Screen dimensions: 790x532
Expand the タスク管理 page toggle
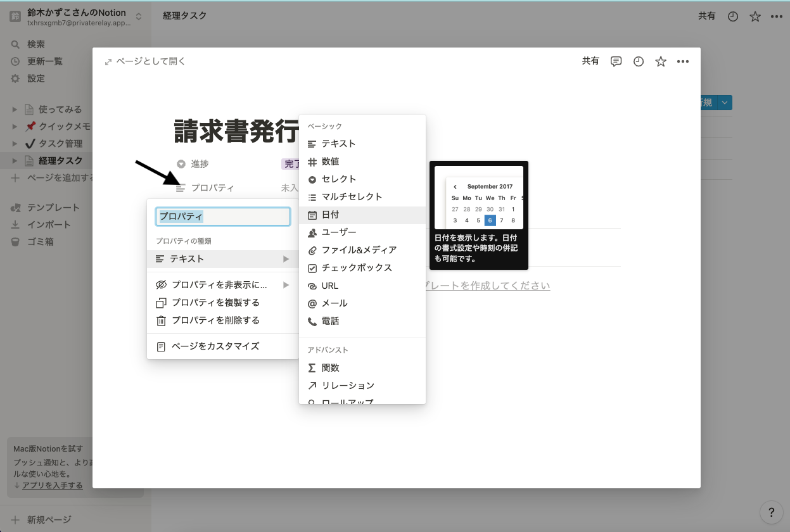(x=15, y=144)
